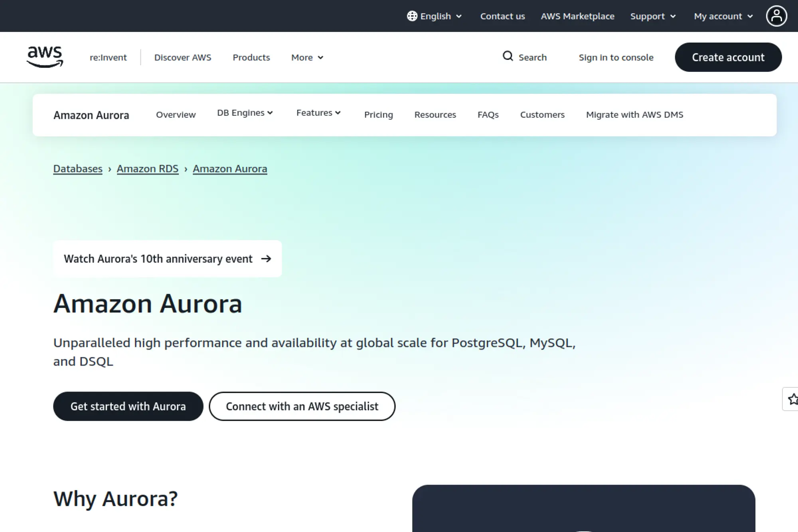Expand the My account menu
This screenshot has width=798, height=532.
[723, 16]
